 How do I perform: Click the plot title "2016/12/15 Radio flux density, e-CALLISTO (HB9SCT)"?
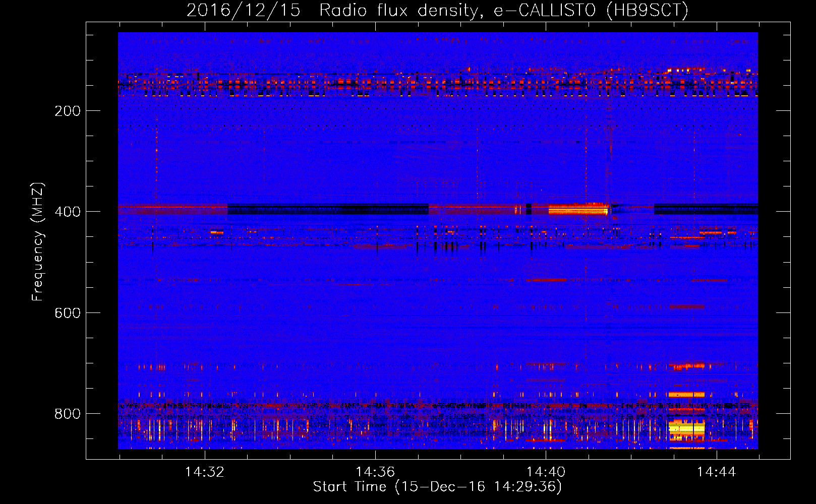coord(438,10)
